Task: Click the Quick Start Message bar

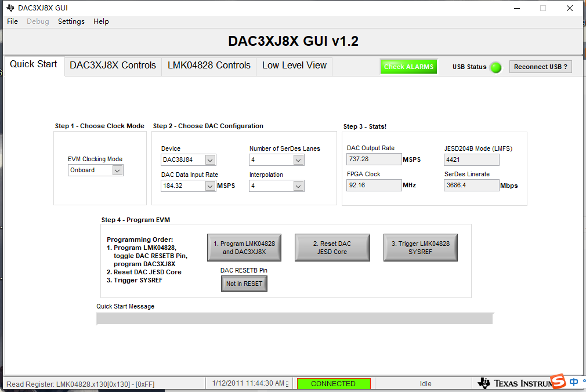Action: click(295, 319)
